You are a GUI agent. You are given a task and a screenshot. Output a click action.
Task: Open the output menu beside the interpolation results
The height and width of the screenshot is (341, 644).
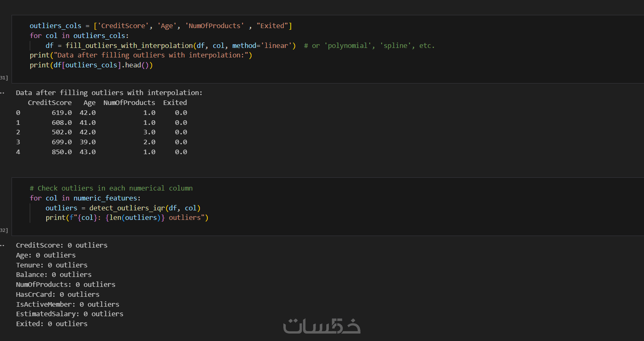pyautogui.click(x=2, y=93)
